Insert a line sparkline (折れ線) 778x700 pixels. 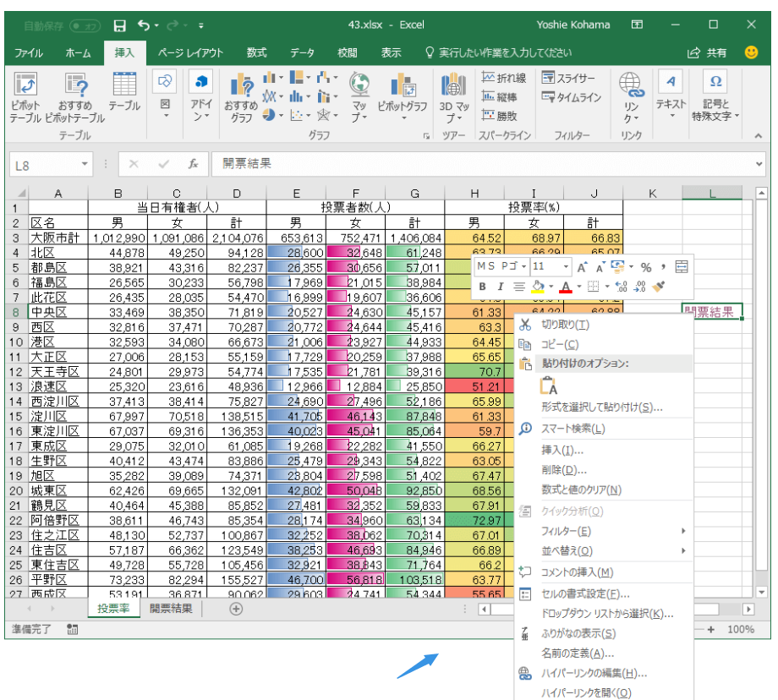[x=504, y=78]
